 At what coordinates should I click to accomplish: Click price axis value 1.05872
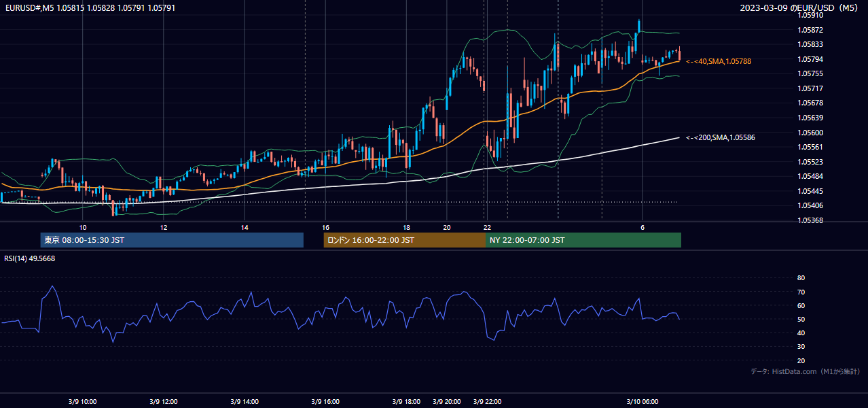[x=810, y=30]
